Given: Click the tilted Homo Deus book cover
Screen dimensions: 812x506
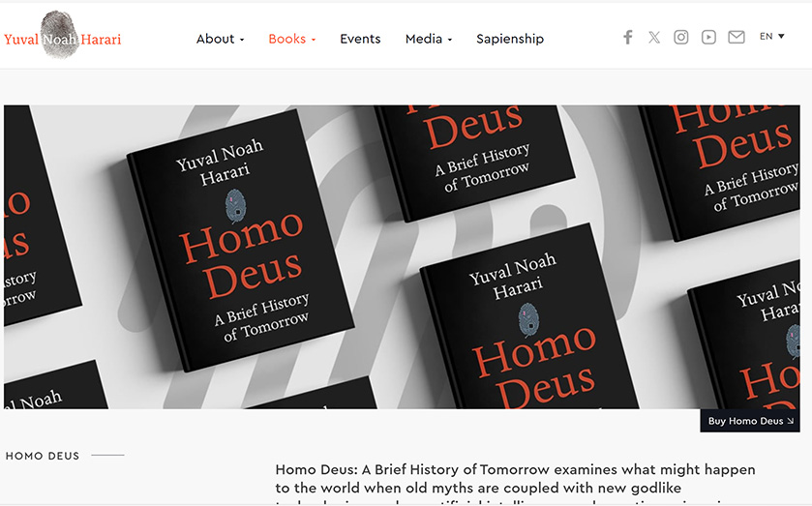Looking at the screenshot, I should 240,240.
